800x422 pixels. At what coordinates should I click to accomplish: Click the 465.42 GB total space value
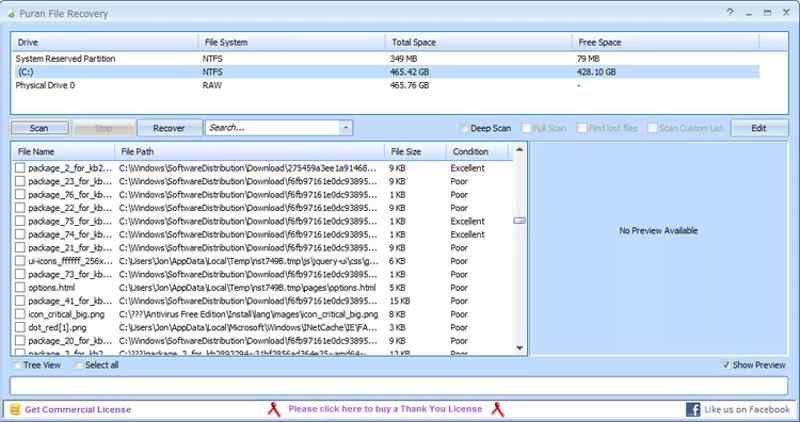pos(409,72)
